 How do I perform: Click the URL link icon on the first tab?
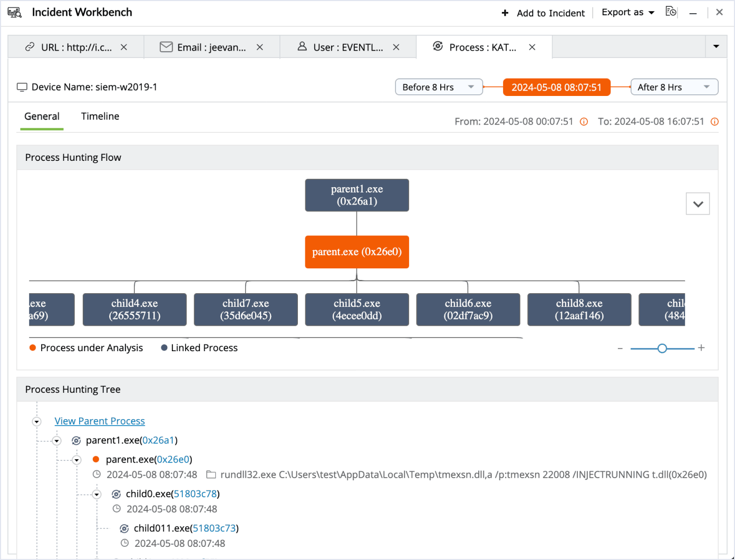[30, 47]
